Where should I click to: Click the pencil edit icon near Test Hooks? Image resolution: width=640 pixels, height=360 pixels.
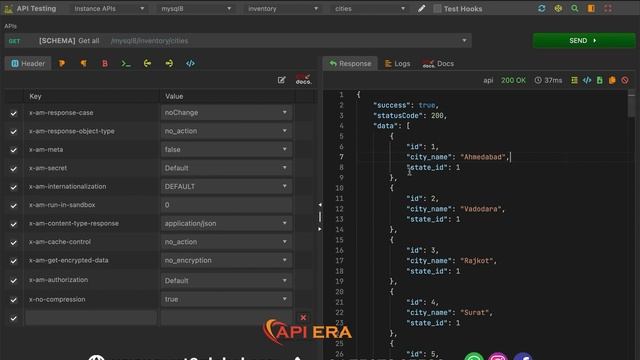pos(422,9)
